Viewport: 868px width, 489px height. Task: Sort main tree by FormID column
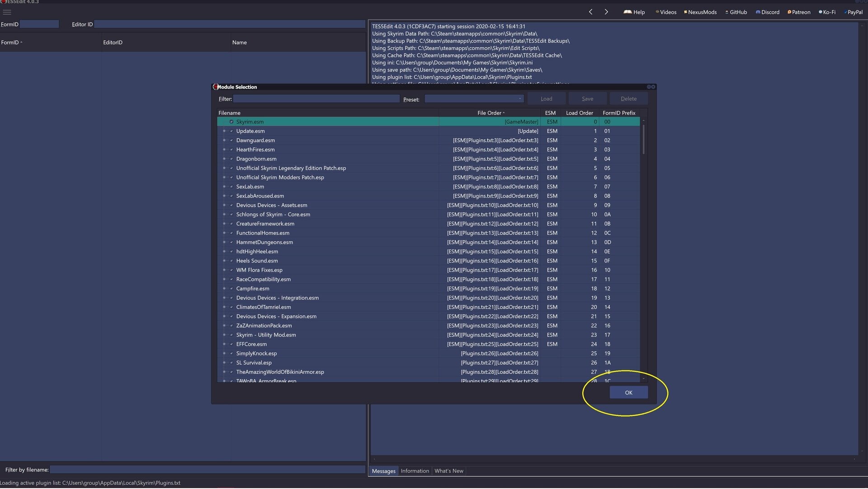(x=51, y=42)
